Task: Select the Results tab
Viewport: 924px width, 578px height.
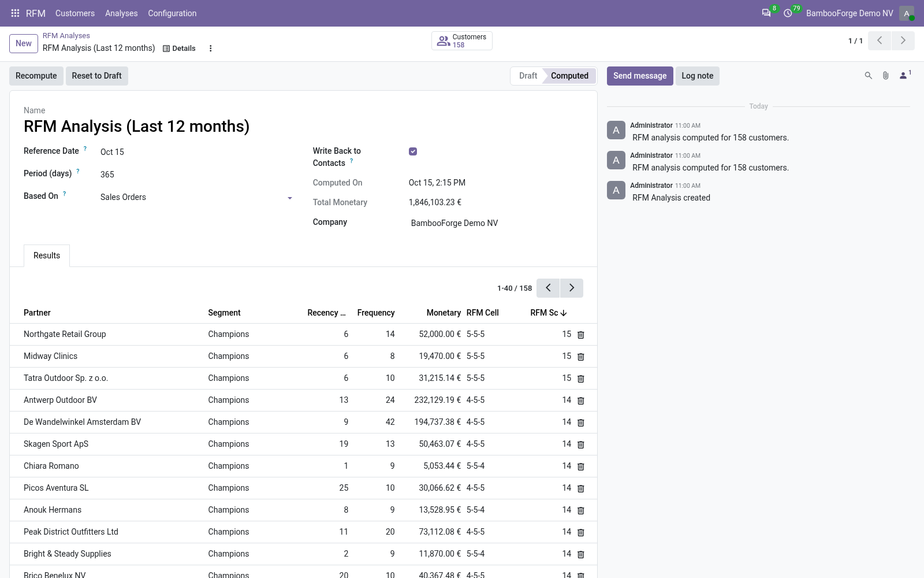Action: click(47, 255)
